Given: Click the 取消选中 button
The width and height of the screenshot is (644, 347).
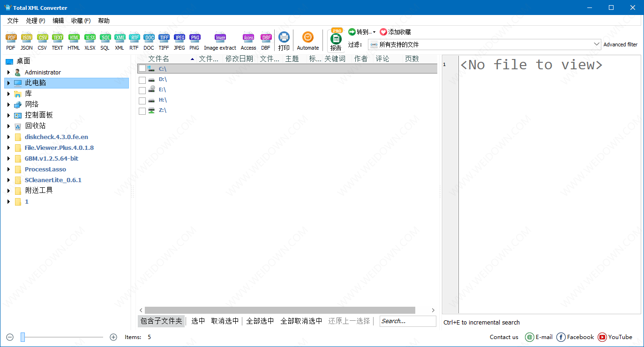Looking at the screenshot, I should tap(225, 321).
